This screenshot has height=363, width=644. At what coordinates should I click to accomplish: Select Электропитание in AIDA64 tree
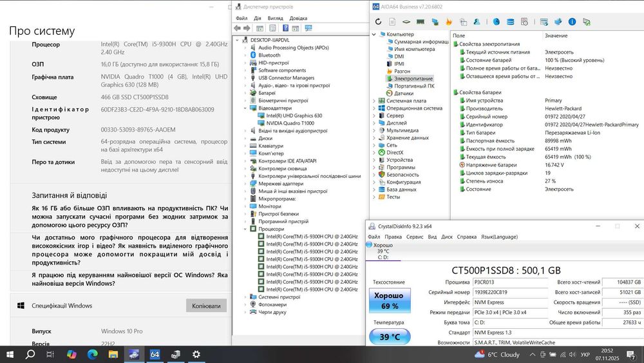click(x=413, y=79)
